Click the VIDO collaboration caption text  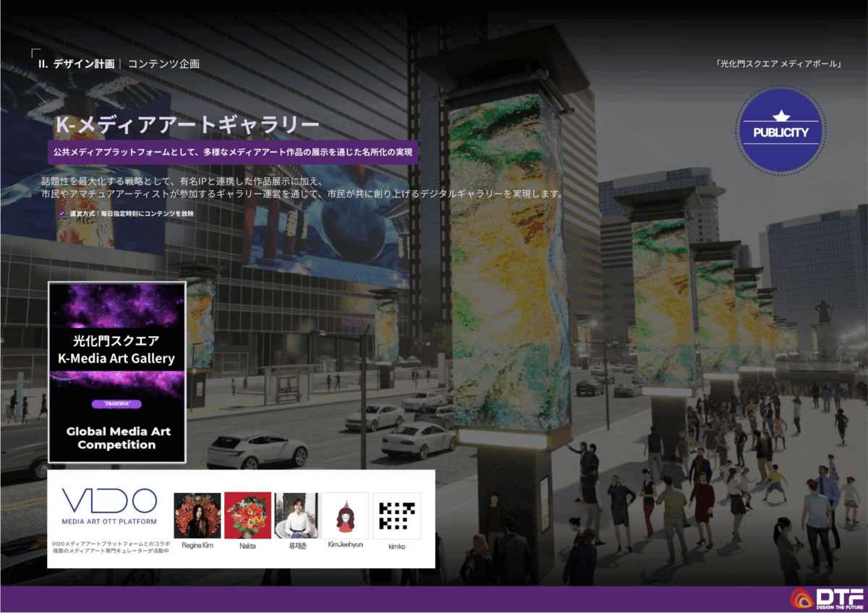109,546
